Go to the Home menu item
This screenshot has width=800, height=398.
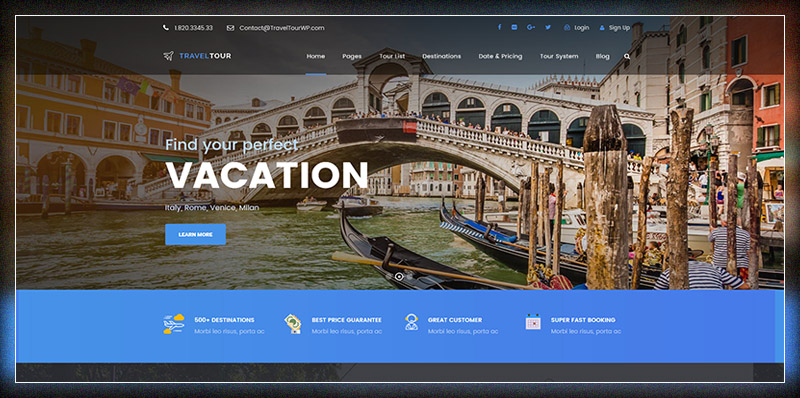click(x=315, y=56)
